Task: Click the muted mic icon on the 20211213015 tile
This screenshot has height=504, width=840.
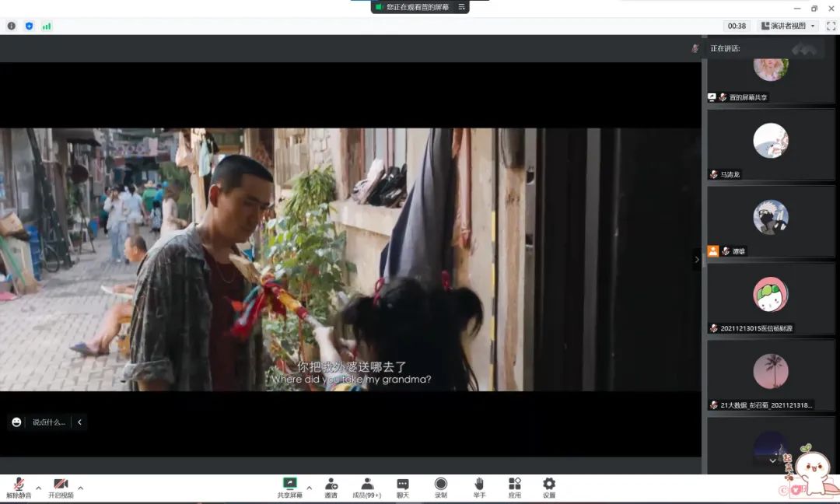Action: click(713, 327)
